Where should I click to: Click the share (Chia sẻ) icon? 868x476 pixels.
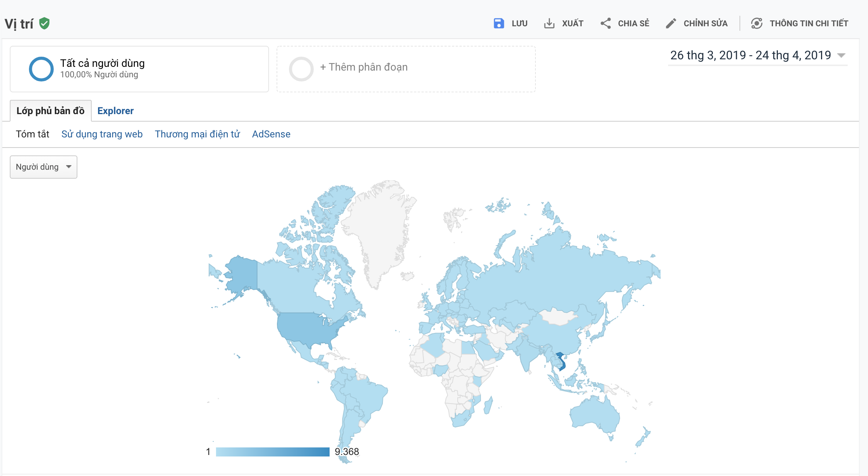coord(605,23)
